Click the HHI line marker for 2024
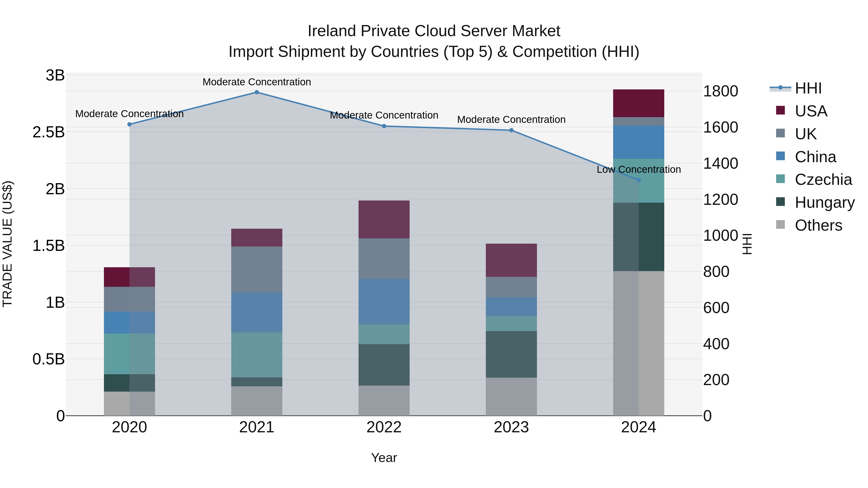Image resolution: width=868 pixels, height=488 pixels. [638, 180]
